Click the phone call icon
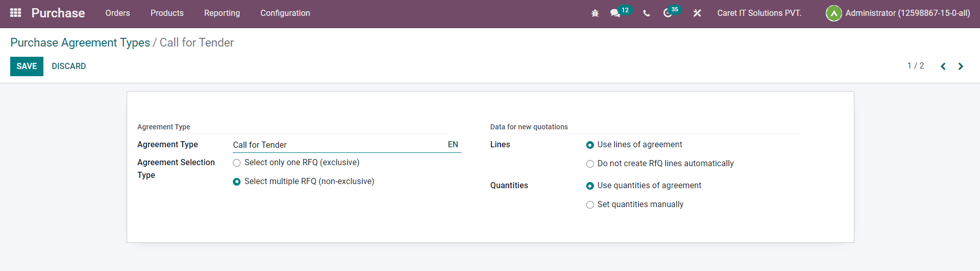Screen dimensions: 980x271 (647, 13)
